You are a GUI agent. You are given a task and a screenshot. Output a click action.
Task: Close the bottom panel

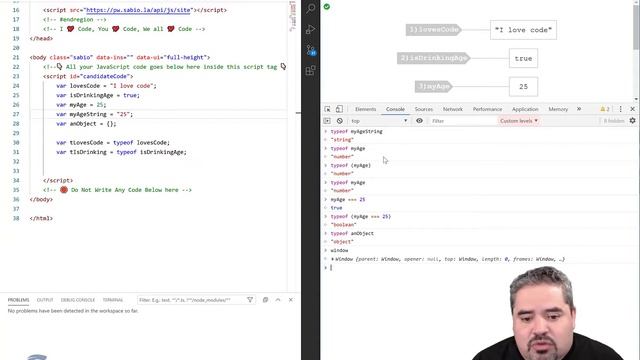(x=291, y=300)
